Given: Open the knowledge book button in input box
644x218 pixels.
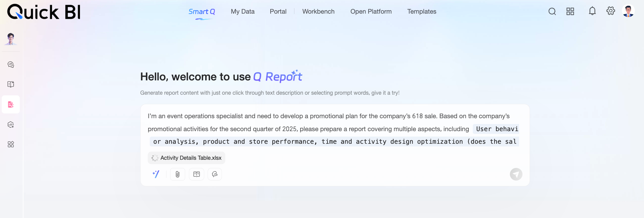Looking at the screenshot, I should 196,174.
